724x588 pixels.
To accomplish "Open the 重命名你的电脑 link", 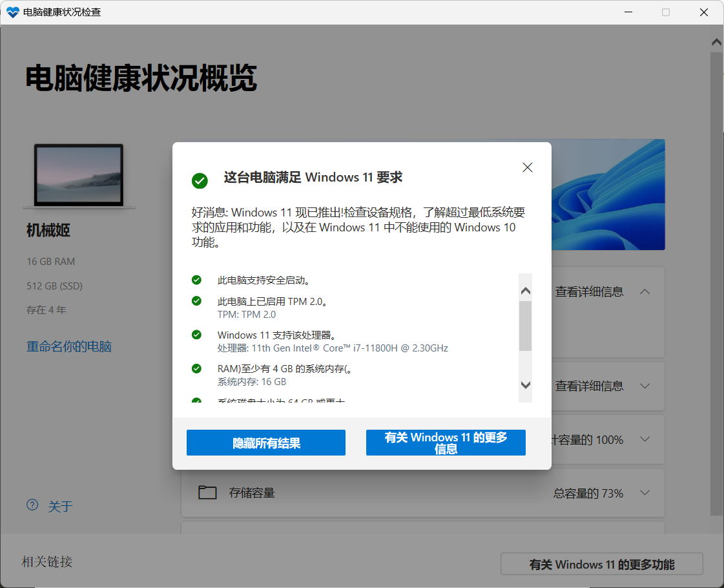I will (x=68, y=346).
